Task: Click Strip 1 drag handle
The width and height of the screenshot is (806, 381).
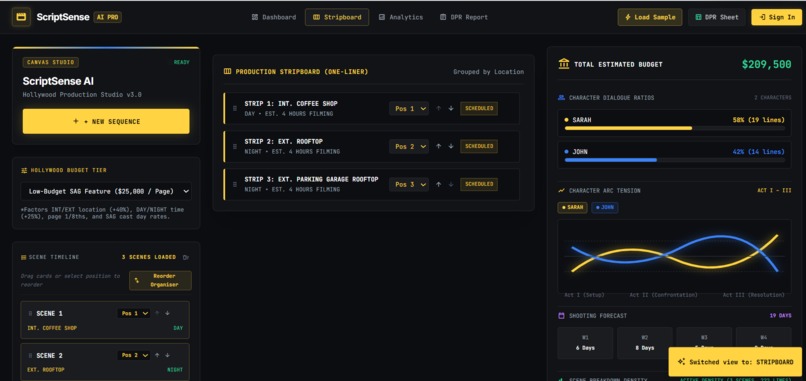Action: click(235, 108)
